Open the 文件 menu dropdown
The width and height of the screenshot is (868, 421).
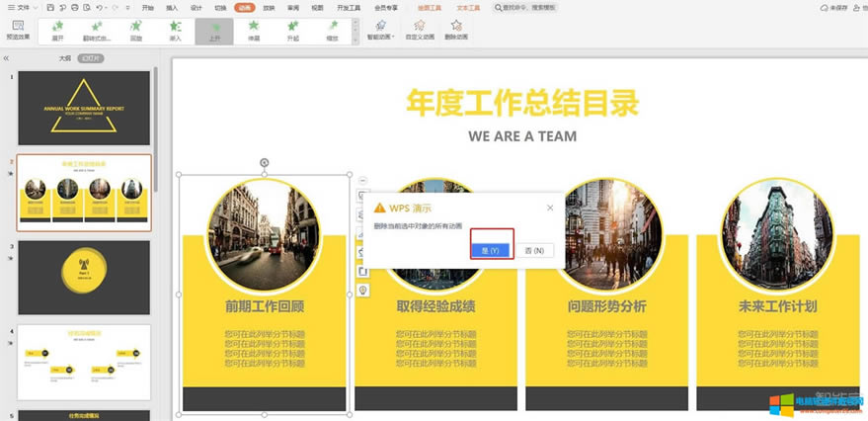(19, 7)
